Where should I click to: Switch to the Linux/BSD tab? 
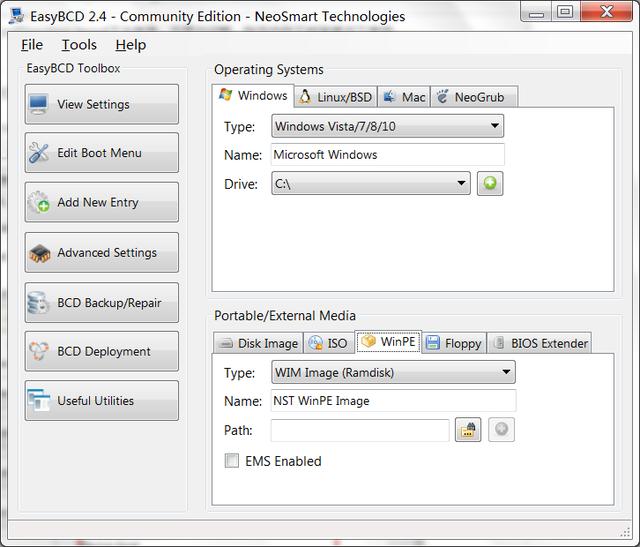coord(336,97)
